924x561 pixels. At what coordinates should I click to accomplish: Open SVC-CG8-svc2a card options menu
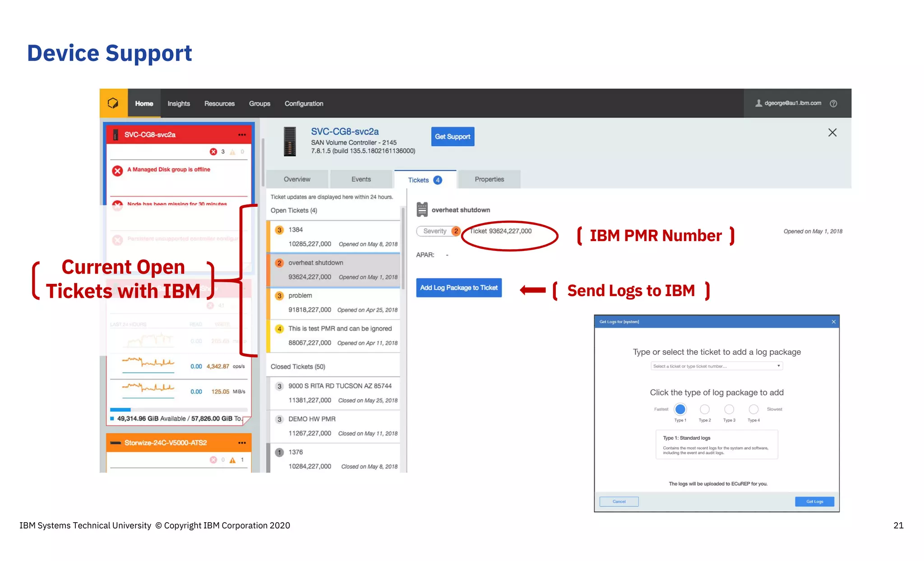tap(242, 134)
